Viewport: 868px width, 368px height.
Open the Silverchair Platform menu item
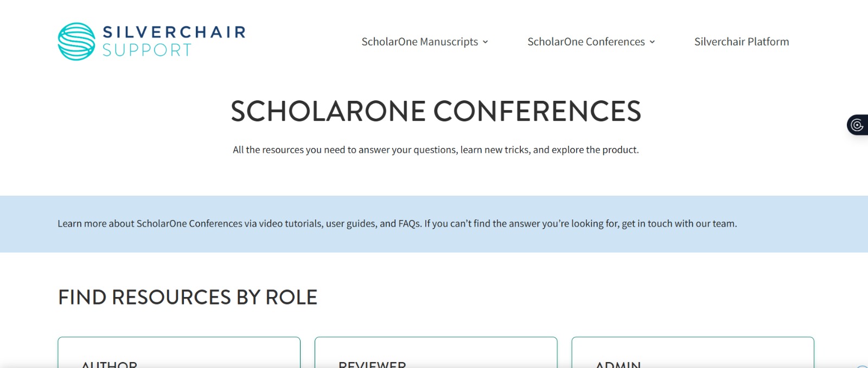[741, 42]
